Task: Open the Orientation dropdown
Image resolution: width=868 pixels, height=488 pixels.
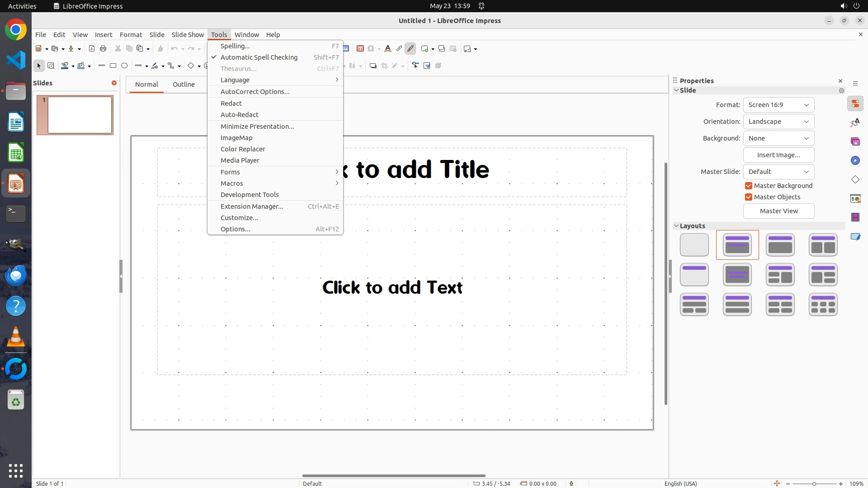Action: (778, 122)
